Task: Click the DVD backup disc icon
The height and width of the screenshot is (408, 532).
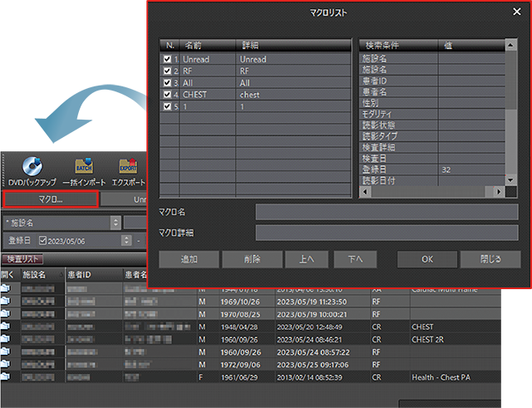Action: [x=33, y=165]
